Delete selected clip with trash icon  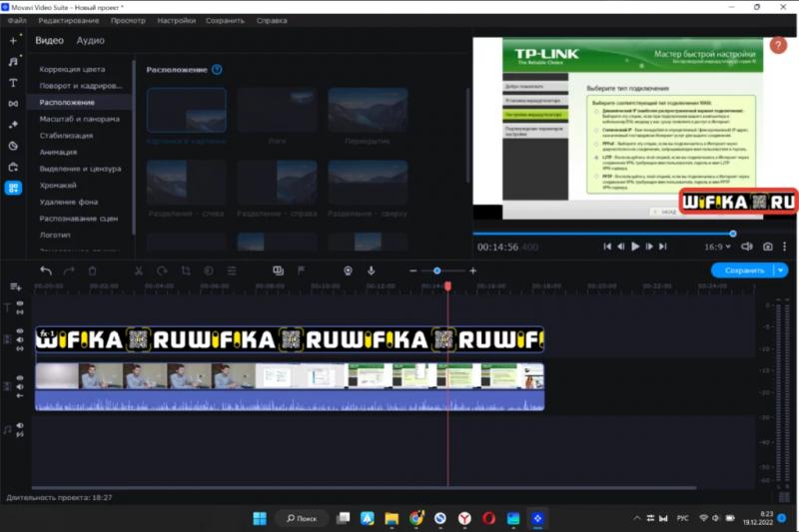click(92, 270)
